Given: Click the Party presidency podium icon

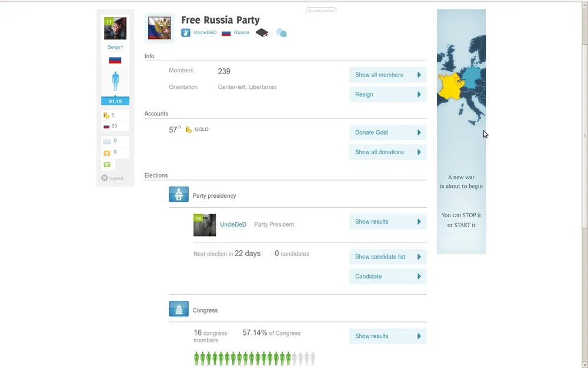Looking at the screenshot, I should point(179,194).
